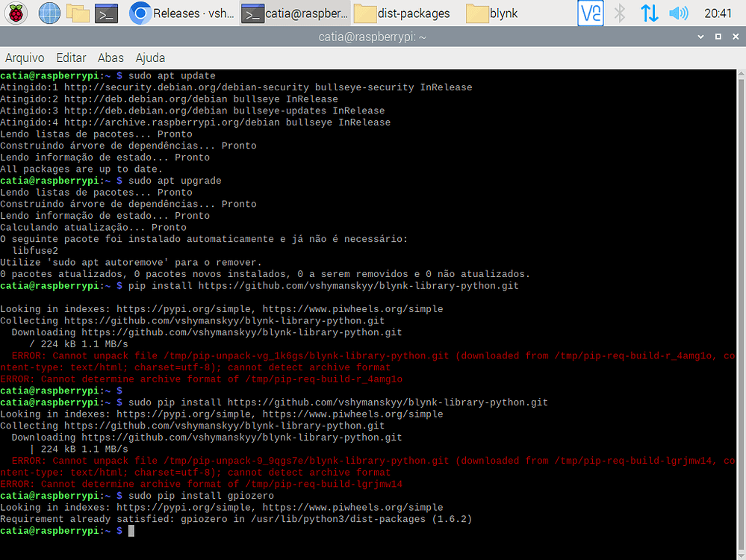The width and height of the screenshot is (746, 560).
Task: Select the catia@raspberrypi terminal taskbar button
Action: click(x=295, y=13)
